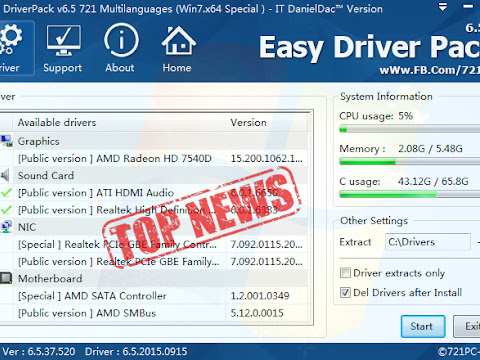Go to the Home house icon

[178, 49]
